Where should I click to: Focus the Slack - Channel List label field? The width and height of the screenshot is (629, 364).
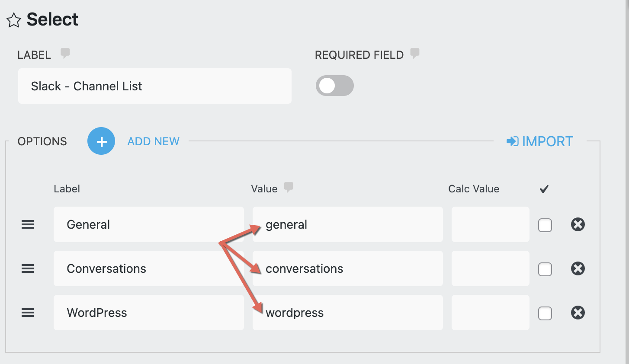pyautogui.click(x=154, y=86)
